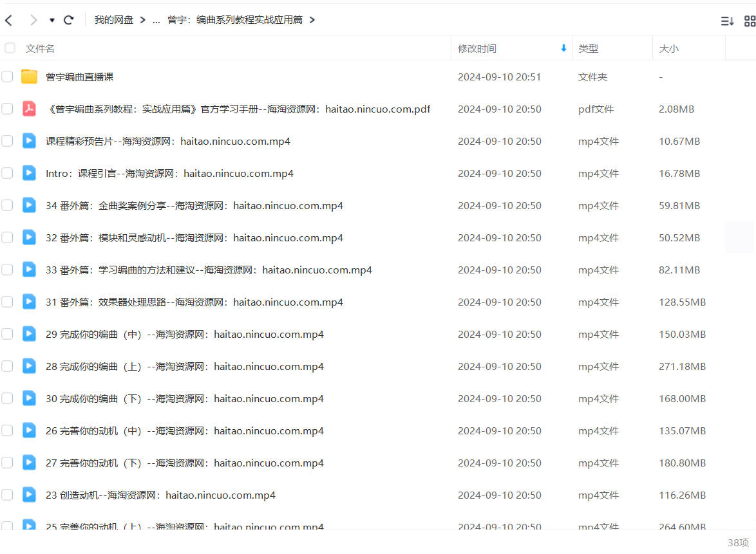Go forward with the right arrow button

click(33, 20)
